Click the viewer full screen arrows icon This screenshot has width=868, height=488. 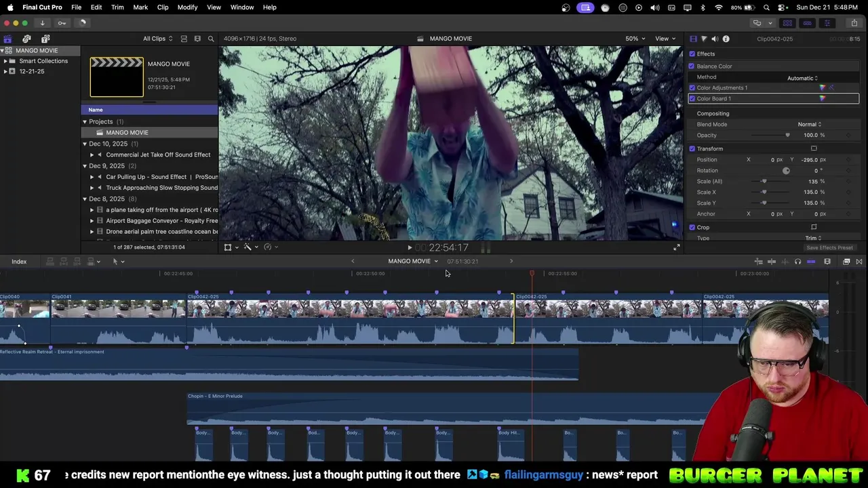pyautogui.click(x=676, y=247)
